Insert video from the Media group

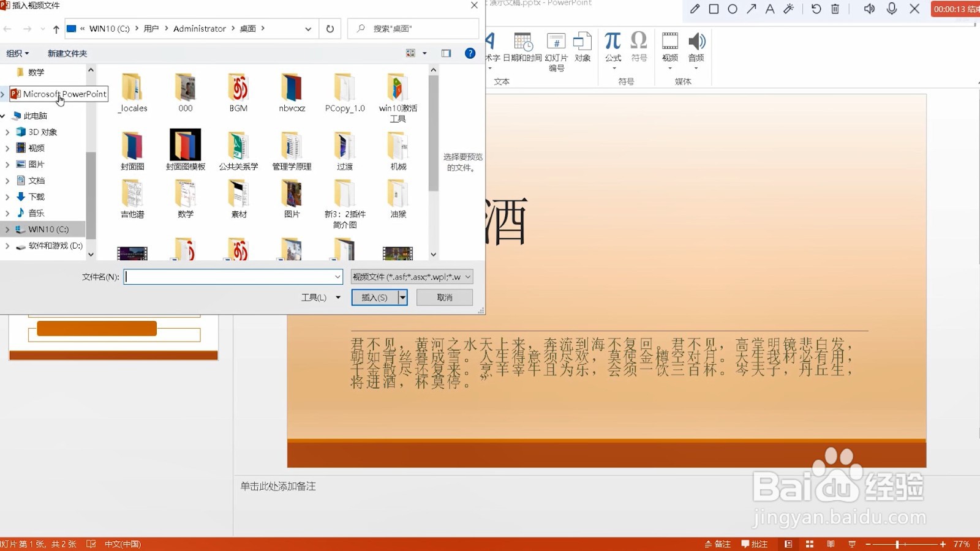pyautogui.click(x=670, y=49)
